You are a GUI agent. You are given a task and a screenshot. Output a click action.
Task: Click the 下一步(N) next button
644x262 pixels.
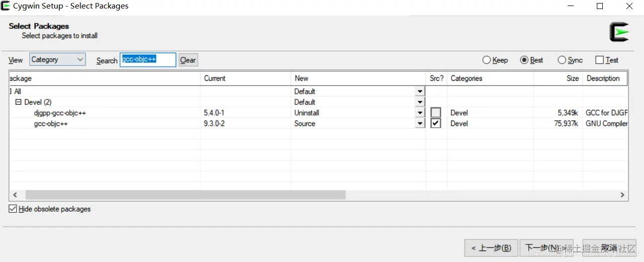pyautogui.click(x=546, y=248)
